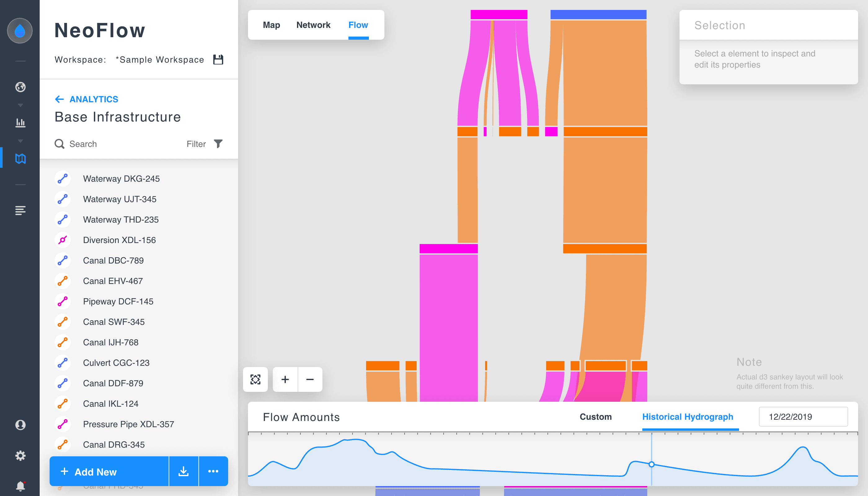Screen dimensions: 868x496
Task: Click the Analytics back arrow
Action: 59,99
